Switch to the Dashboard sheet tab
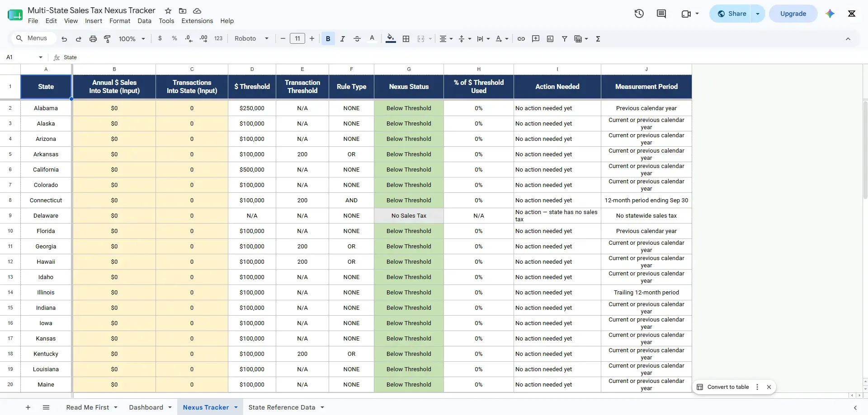The width and height of the screenshot is (868, 415). click(x=146, y=407)
